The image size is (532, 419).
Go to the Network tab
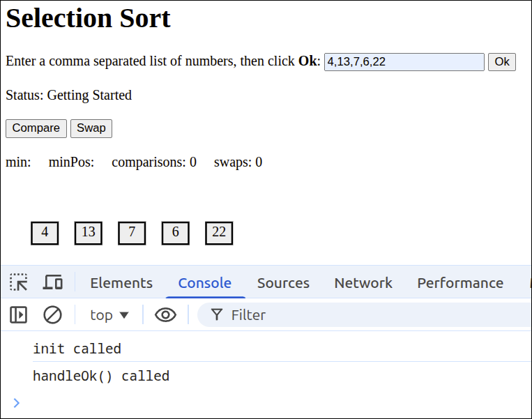click(363, 283)
